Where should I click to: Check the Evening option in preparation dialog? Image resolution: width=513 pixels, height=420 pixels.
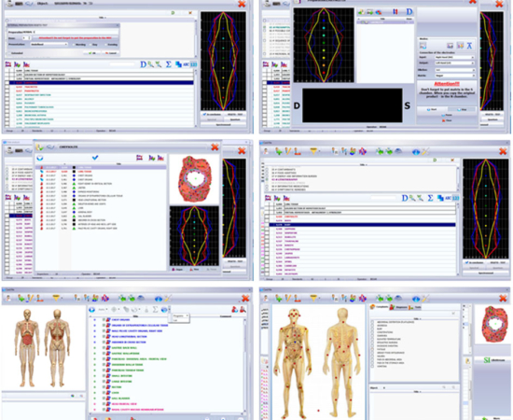(105, 45)
